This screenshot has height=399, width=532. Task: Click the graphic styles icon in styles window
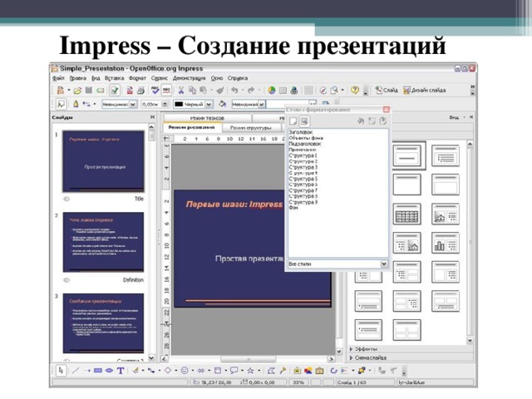click(x=293, y=121)
